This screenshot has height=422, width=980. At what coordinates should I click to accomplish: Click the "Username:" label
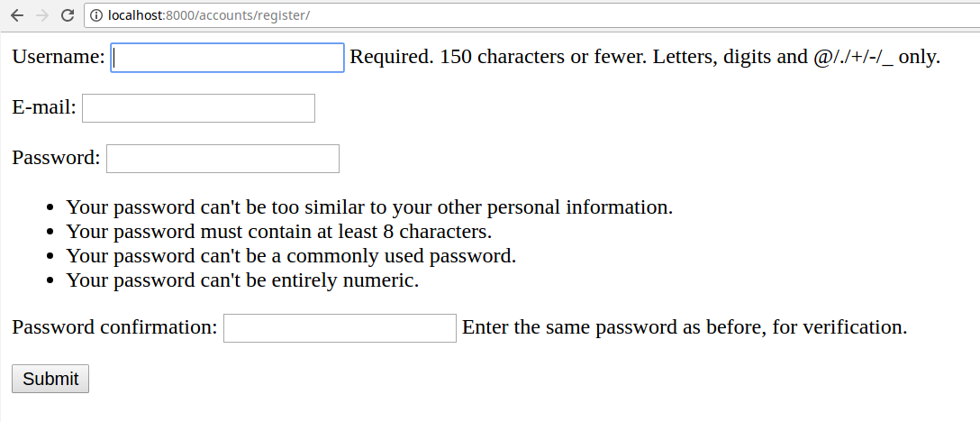click(59, 57)
